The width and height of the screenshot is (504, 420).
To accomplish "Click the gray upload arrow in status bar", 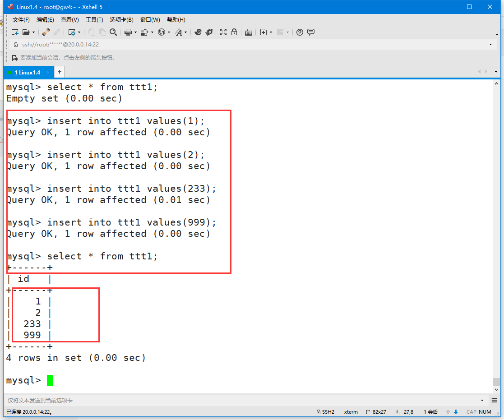I will [x=448, y=412].
